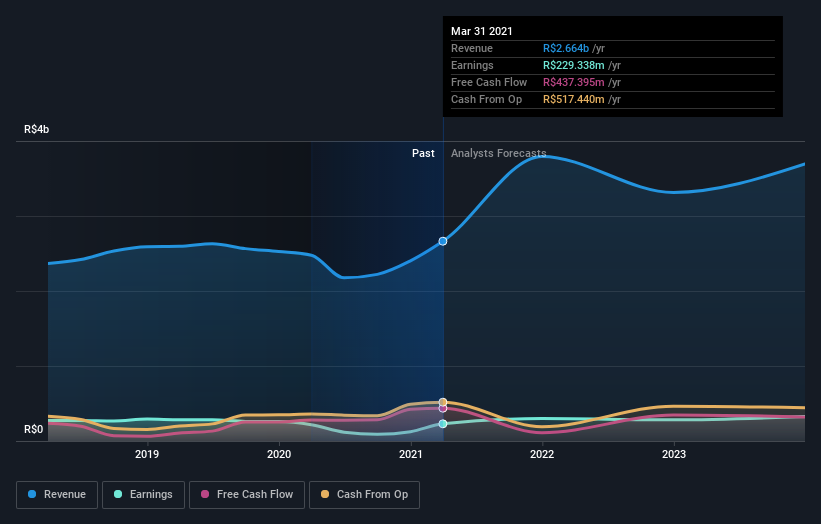This screenshot has height=524, width=821.
Task: Click the 2019 x-axis label
Action: [147, 454]
